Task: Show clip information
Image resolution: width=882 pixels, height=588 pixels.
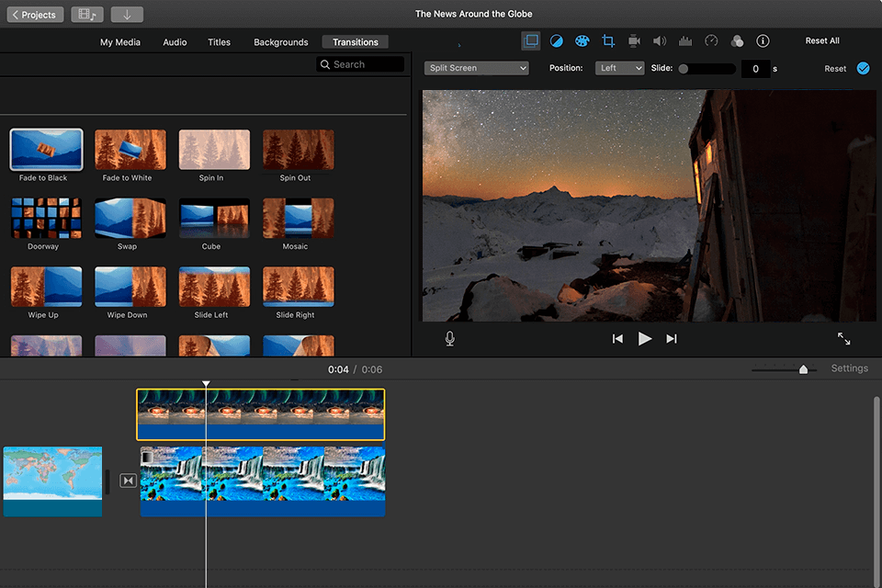Action: pos(763,40)
